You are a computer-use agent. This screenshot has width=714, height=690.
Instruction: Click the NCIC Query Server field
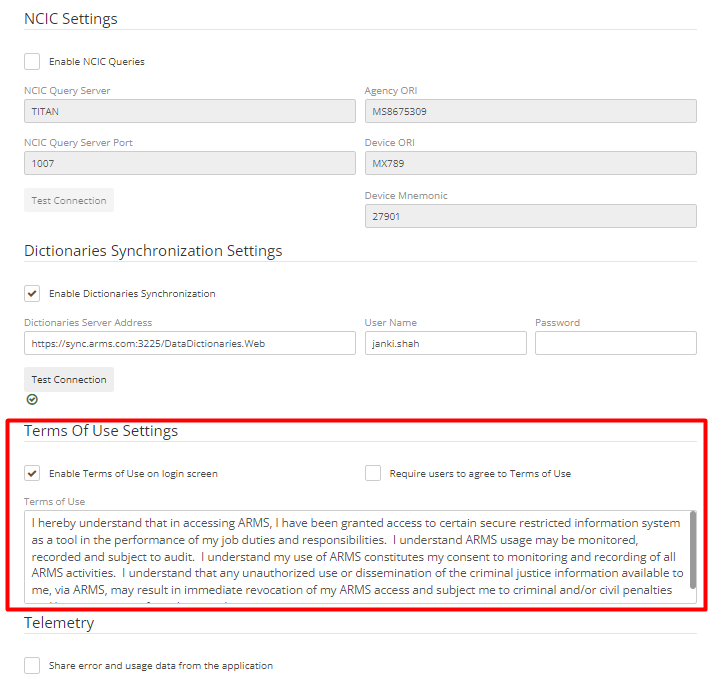pos(190,111)
